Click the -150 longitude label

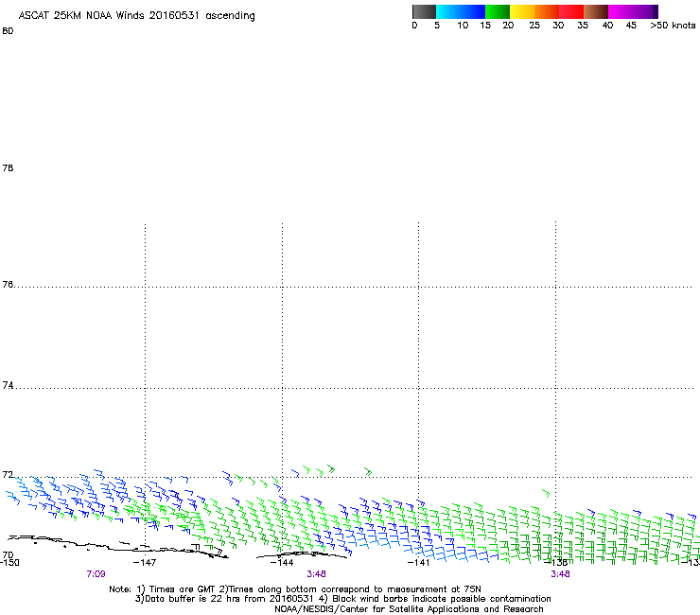pos(9,563)
